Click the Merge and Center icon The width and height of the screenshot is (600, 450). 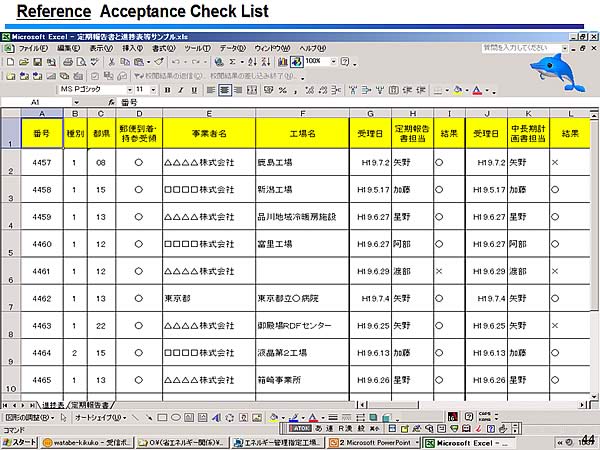[252, 90]
